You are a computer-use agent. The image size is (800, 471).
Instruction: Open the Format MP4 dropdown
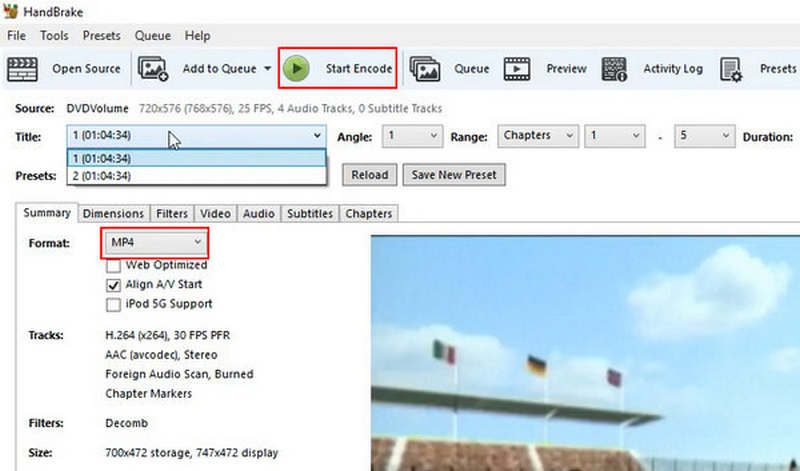pos(156,242)
